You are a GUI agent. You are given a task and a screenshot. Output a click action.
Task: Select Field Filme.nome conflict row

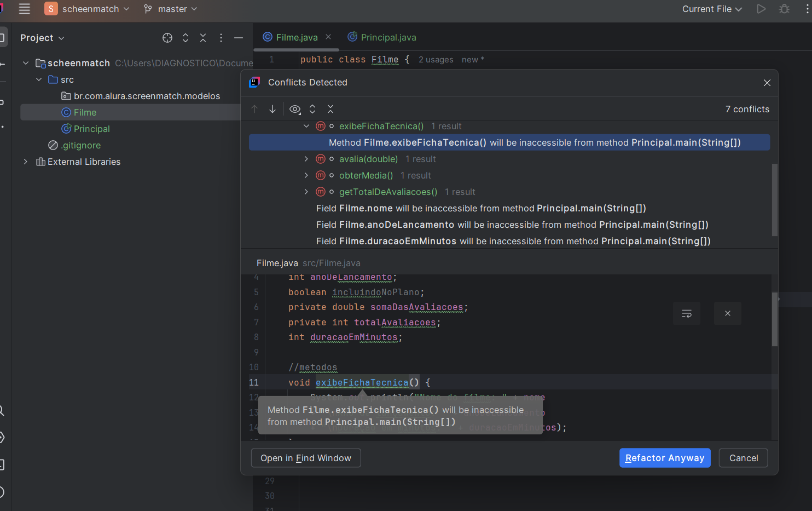(x=481, y=208)
